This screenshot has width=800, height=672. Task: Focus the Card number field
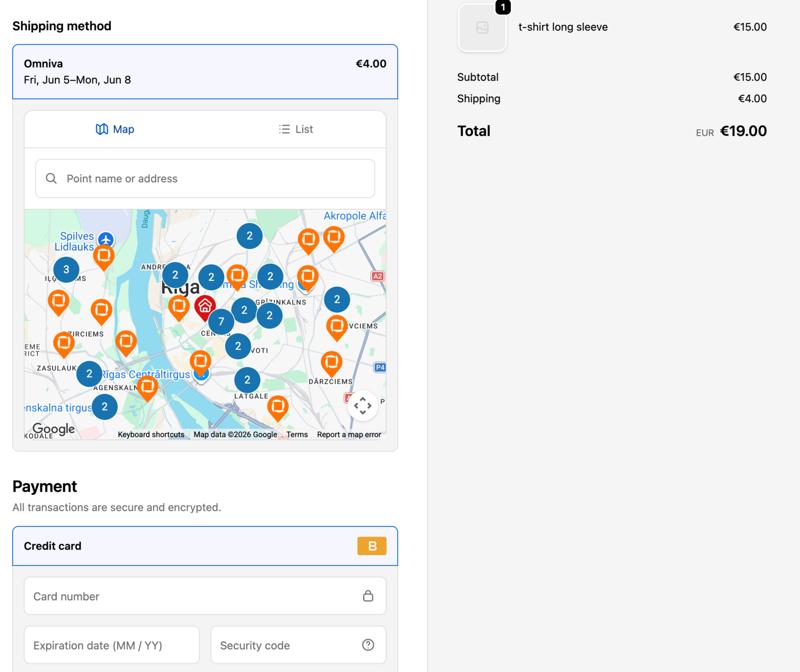point(205,596)
